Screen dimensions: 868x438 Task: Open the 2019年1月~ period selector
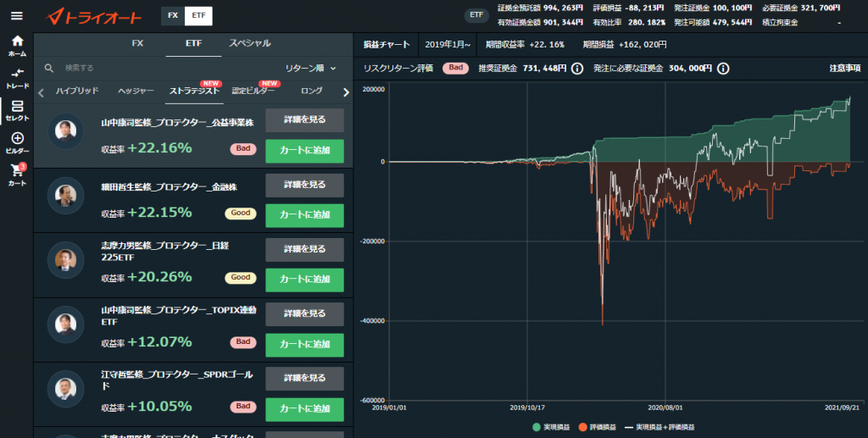pos(448,45)
